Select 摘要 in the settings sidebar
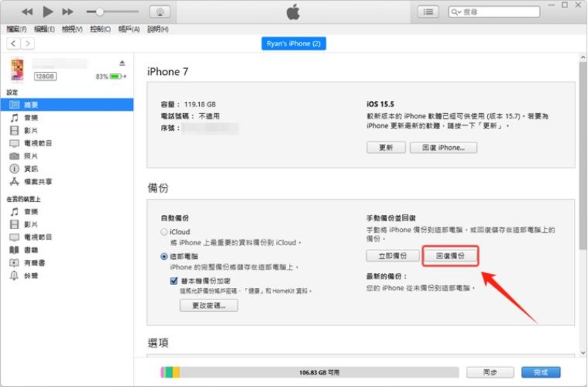 point(67,104)
